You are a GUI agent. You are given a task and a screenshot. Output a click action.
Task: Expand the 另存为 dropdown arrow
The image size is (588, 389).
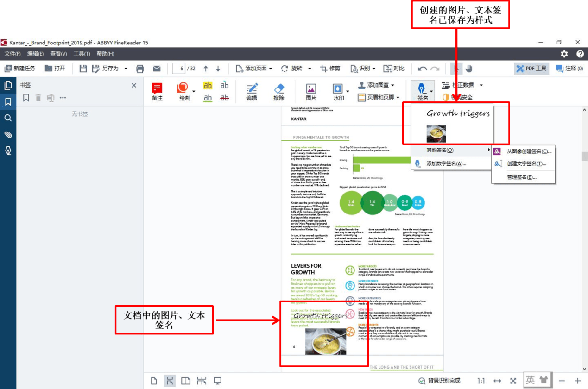[126, 69]
